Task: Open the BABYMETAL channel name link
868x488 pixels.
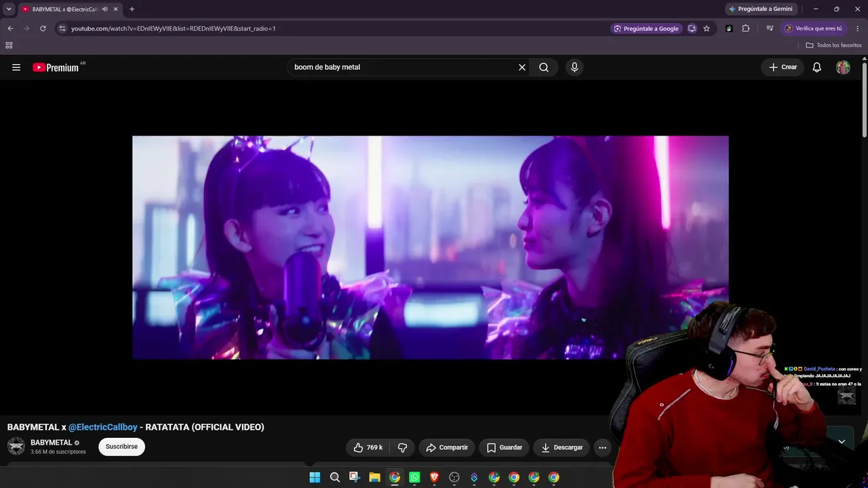Action: click(52, 443)
